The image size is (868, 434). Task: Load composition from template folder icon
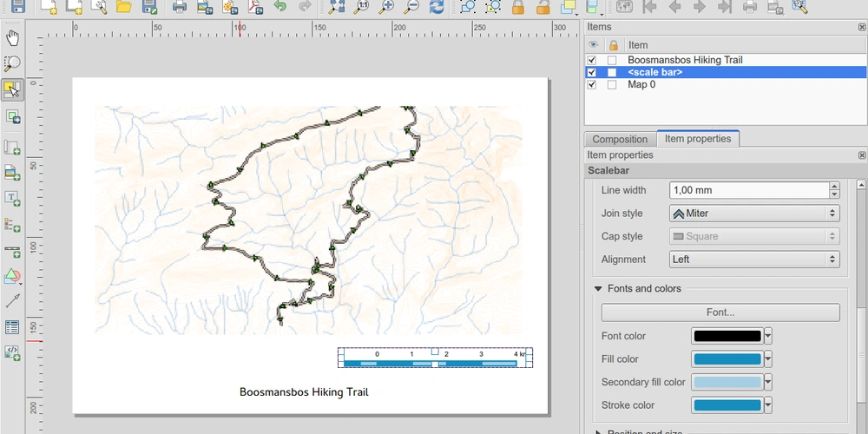pos(124,6)
